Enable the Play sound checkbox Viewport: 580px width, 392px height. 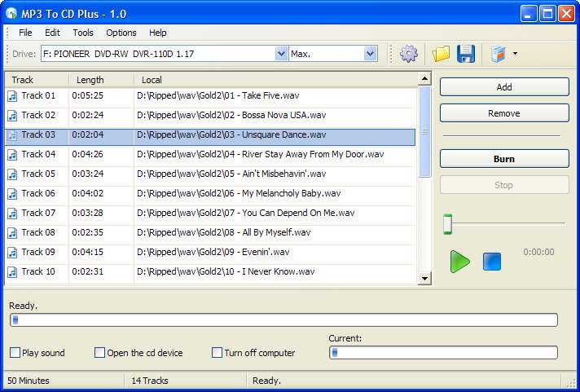[x=15, y=352]
